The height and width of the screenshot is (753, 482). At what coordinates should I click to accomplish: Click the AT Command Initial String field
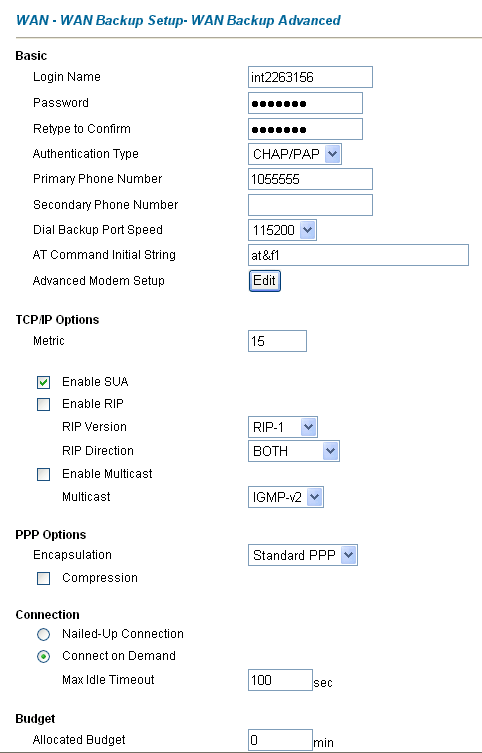pos(358,255)
